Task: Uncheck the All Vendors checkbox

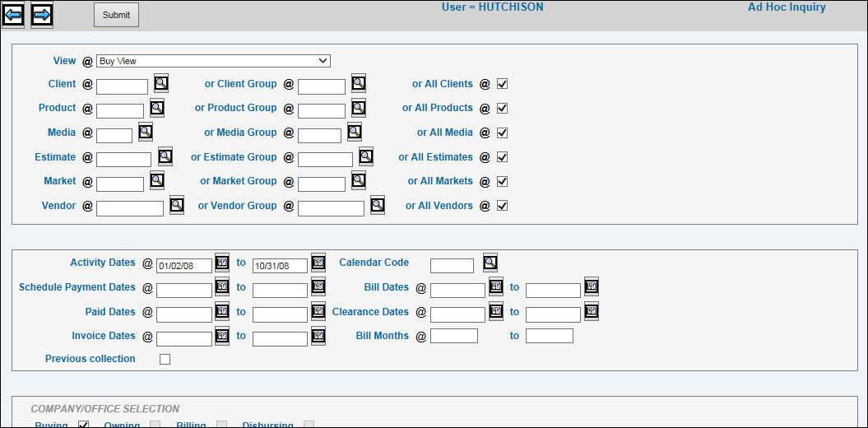Action: point(502,206)
